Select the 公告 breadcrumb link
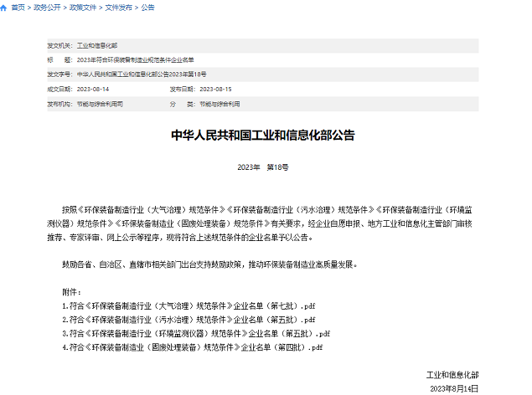Screen dimensions: 532x395 (147, 8)
